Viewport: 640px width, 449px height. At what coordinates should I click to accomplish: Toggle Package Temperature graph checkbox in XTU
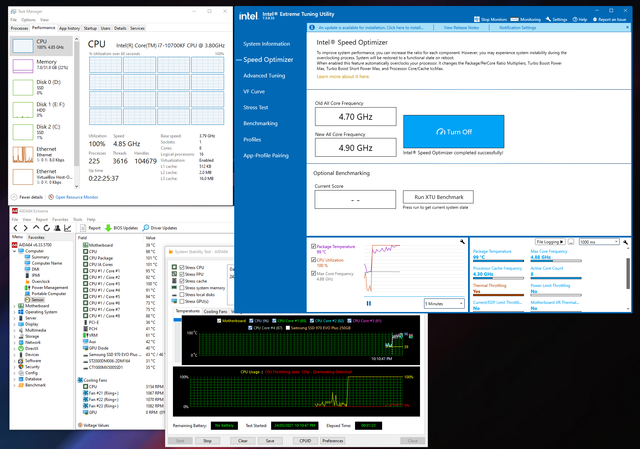coord(313,247)
